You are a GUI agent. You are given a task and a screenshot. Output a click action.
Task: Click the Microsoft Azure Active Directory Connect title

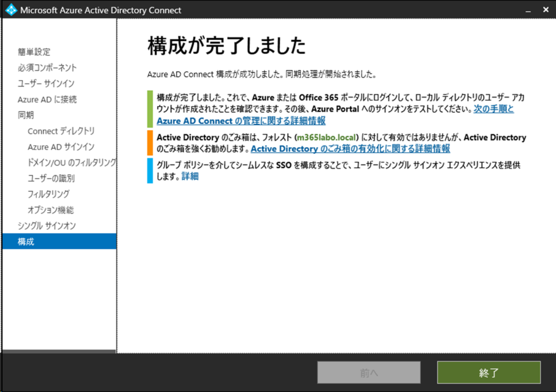(100, 10)
